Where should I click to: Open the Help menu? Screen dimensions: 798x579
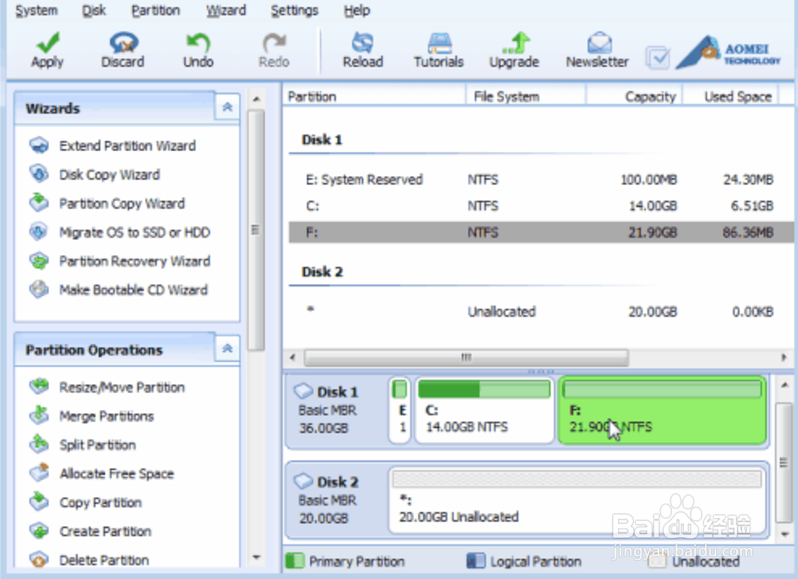[x=357, y=10]
